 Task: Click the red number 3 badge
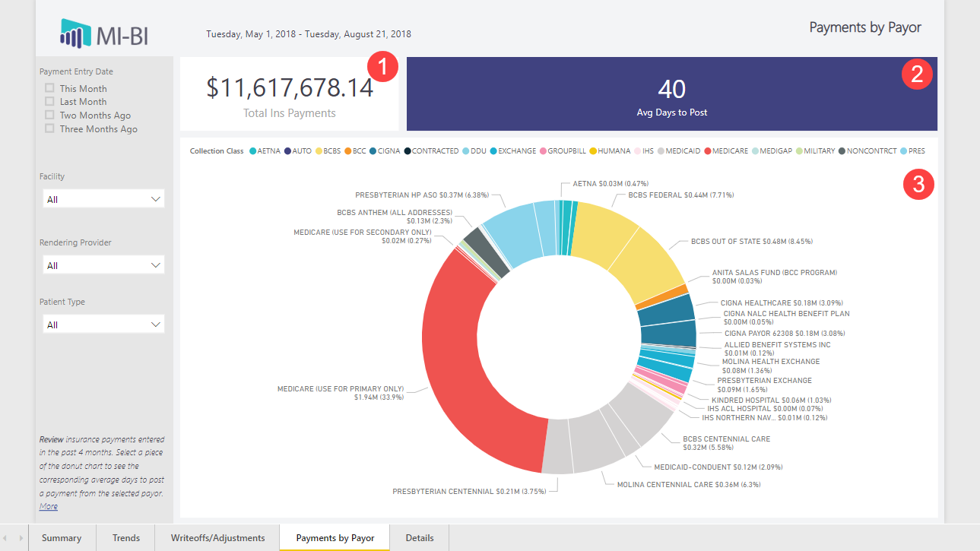point(918,185)
